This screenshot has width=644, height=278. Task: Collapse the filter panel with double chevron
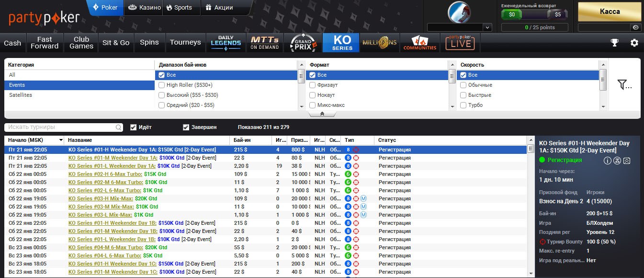[322, 114]
